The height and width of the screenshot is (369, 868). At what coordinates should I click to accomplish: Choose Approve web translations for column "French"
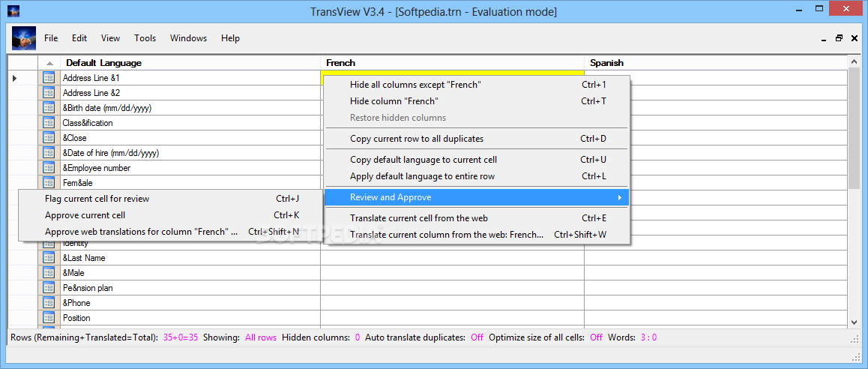[170, 232]
